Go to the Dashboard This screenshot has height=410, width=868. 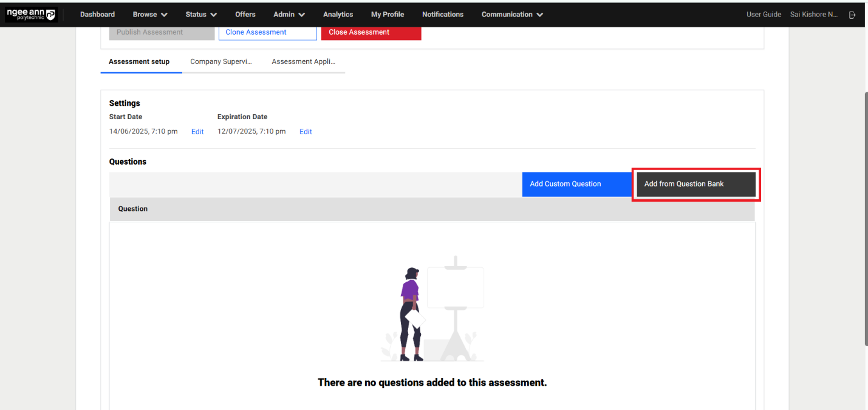(97, 14)
